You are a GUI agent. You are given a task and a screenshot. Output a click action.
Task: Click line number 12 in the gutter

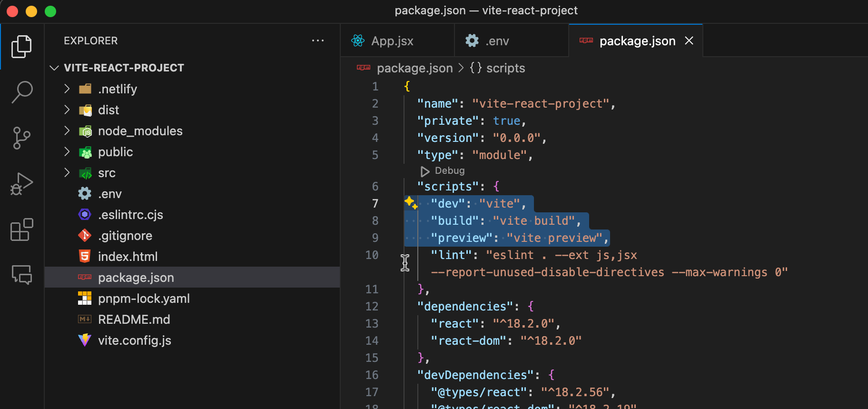(x=372, y=306)
